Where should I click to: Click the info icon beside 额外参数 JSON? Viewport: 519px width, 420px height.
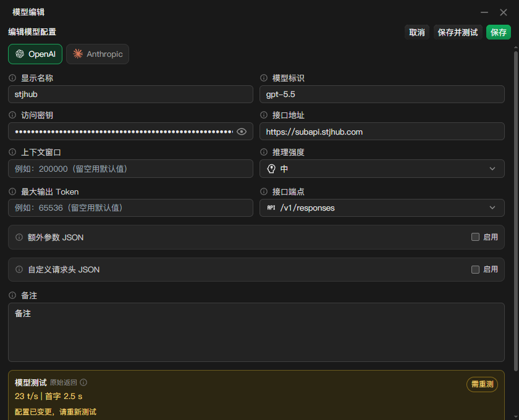(19, 237)
